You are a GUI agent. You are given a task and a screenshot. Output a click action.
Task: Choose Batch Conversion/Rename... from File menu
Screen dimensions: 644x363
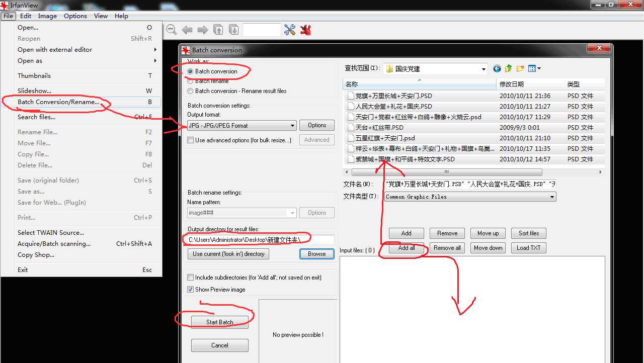(81, 102)
